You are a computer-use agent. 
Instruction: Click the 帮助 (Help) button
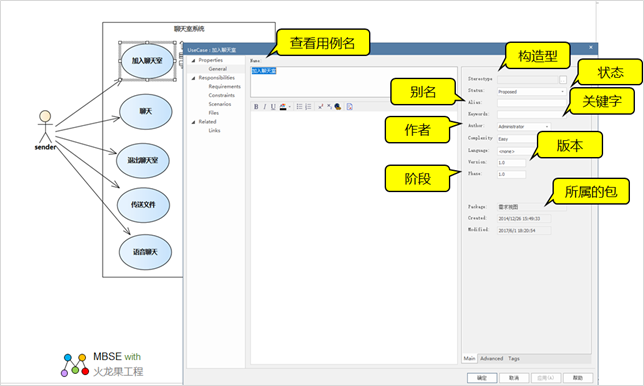578,378
